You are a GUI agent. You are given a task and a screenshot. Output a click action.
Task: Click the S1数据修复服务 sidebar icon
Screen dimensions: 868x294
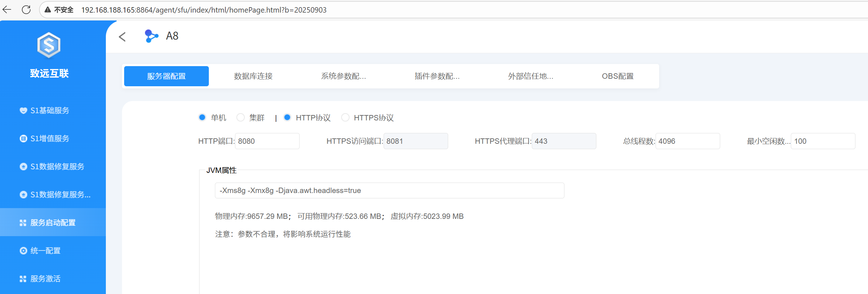point(23,166)
